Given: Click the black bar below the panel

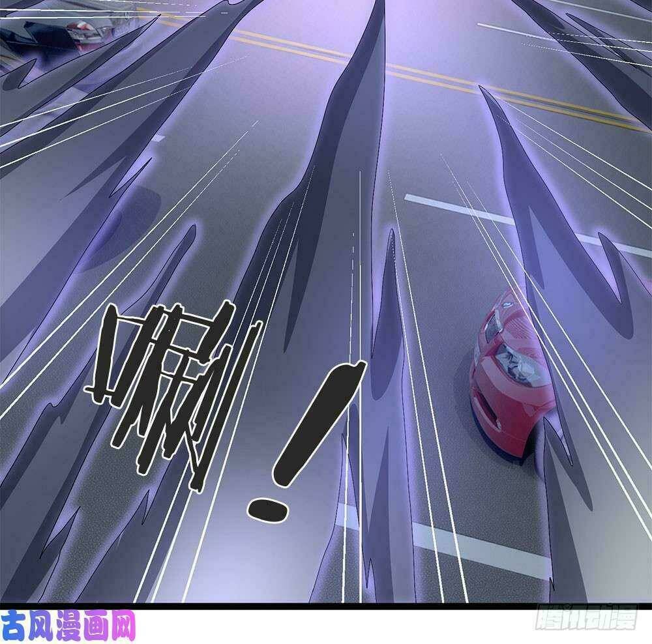Looking at the screenshot, I should pyautogui.click(x=326, y=607).
